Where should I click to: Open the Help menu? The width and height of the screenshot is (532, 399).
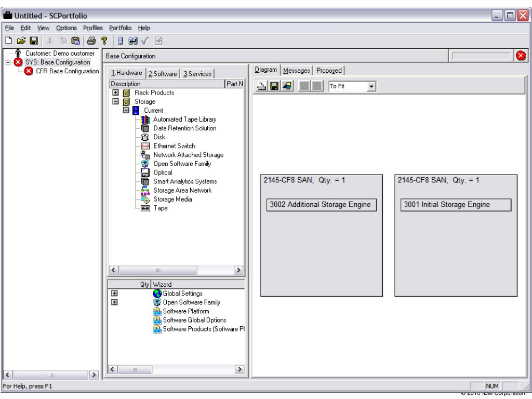pyautogui.click(x=143, y=28)
